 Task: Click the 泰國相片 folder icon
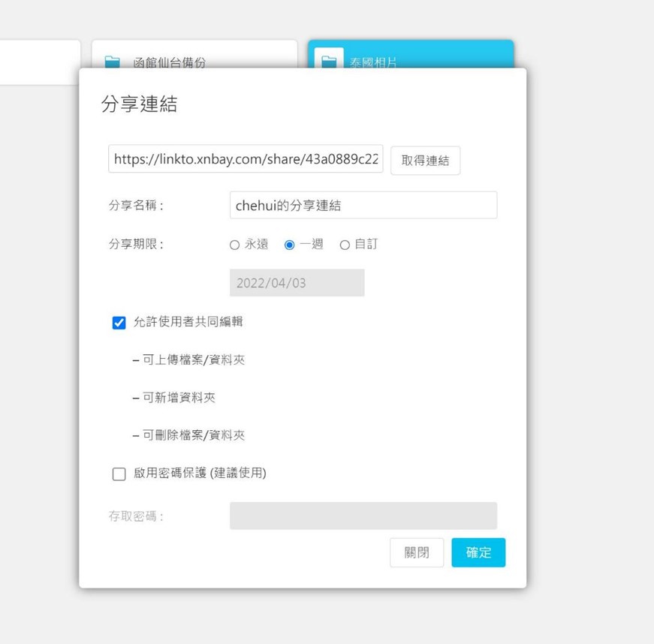click(x=329, y=61)
